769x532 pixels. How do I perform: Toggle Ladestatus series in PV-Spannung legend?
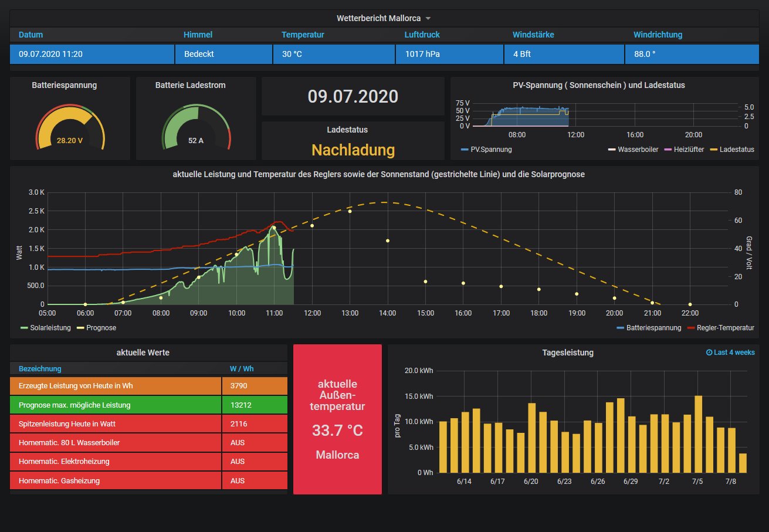point(736,150)
